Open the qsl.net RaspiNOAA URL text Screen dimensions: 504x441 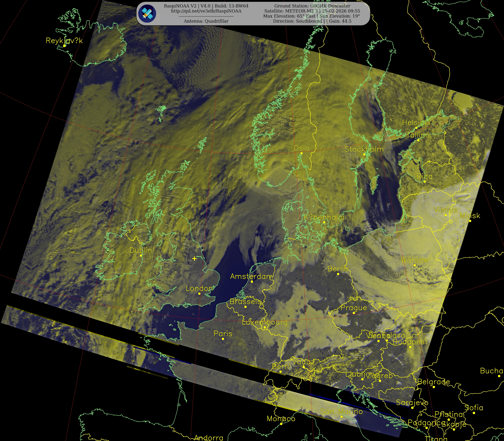[206, 11]
